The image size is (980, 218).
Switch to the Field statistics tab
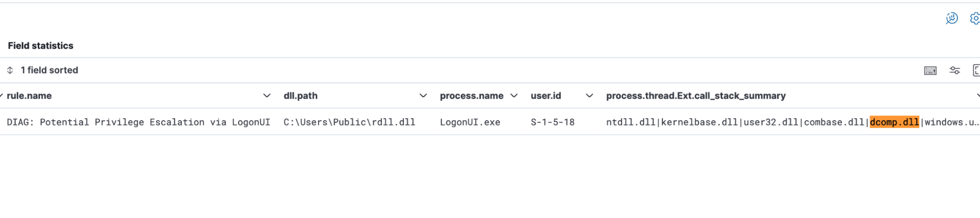41,46
